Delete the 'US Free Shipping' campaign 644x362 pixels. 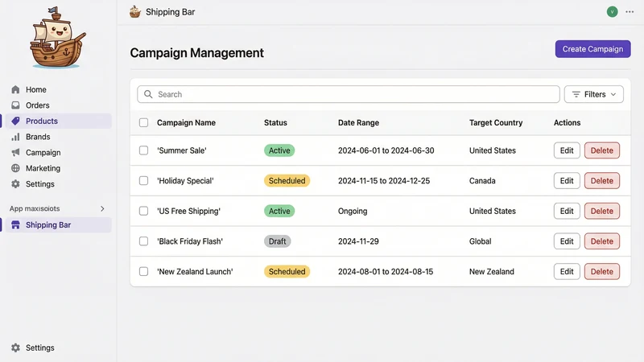click(x=601, y=211)
